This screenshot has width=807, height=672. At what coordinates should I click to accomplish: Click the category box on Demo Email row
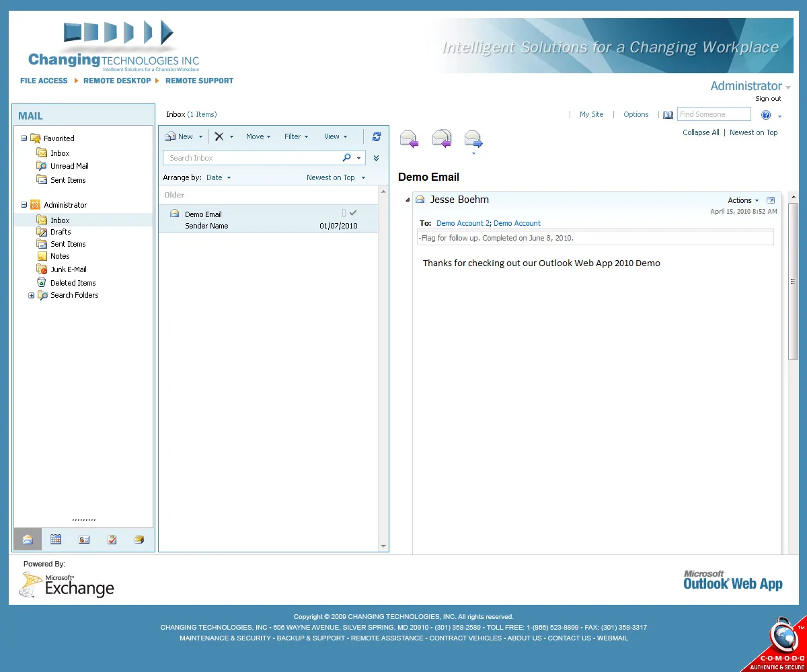click(344, 213)
